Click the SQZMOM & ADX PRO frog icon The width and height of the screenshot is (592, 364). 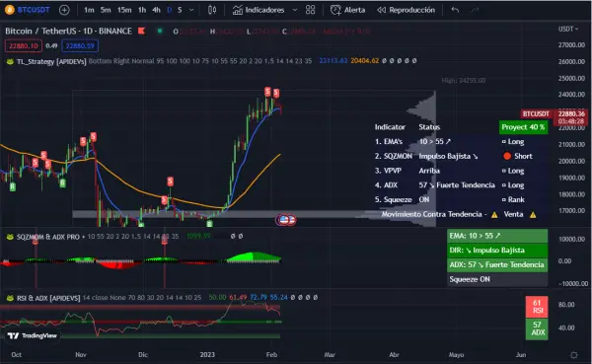(10, 237)
